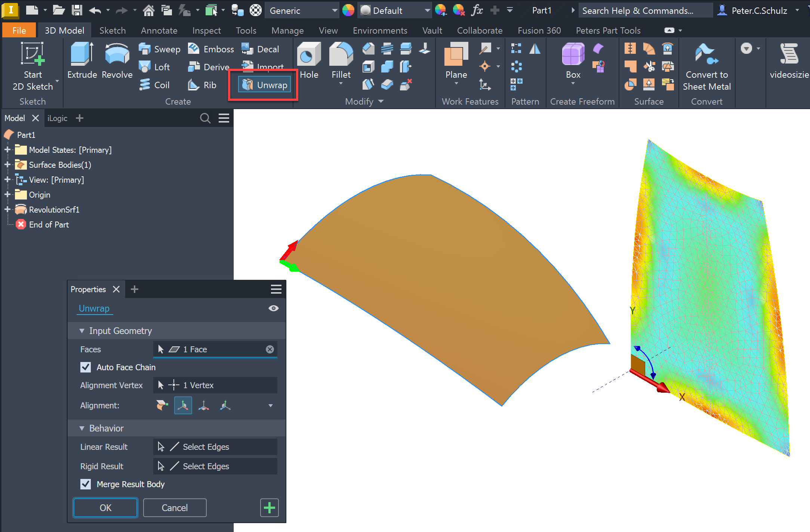Toggle the Merge Result Body checkbox
Viewport: 810px width, 532px height.
[x=86, y=484]
